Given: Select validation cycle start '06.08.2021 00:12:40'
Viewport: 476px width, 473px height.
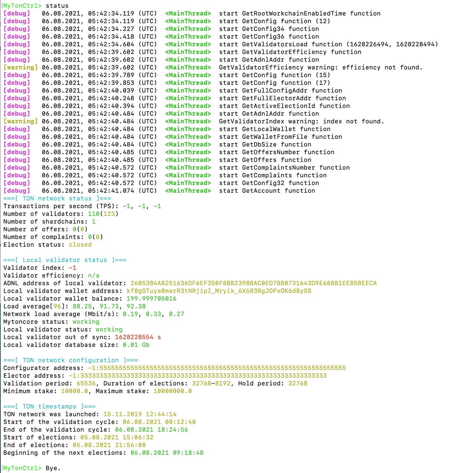Looking at the screenshot, I should coord(159,422).
